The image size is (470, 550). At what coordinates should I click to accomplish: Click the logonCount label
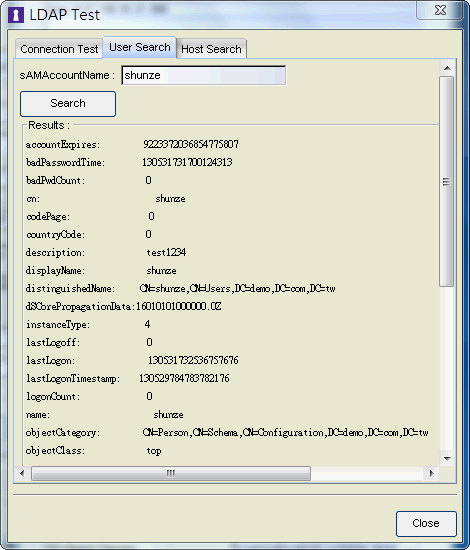(x=53, y=396)
